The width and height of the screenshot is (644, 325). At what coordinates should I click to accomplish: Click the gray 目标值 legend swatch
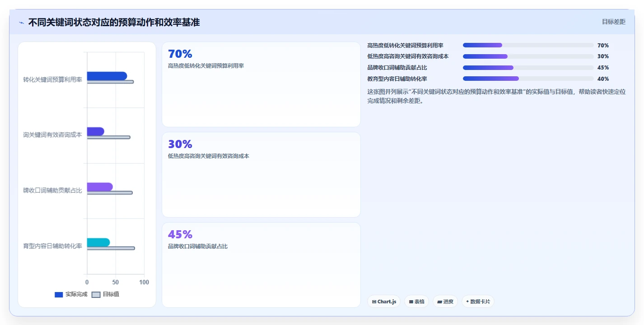click(x=96, y=295)
